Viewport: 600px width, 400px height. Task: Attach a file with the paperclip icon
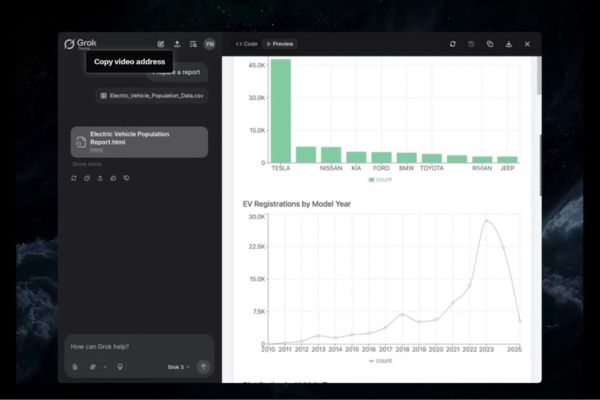coord(75,367)
